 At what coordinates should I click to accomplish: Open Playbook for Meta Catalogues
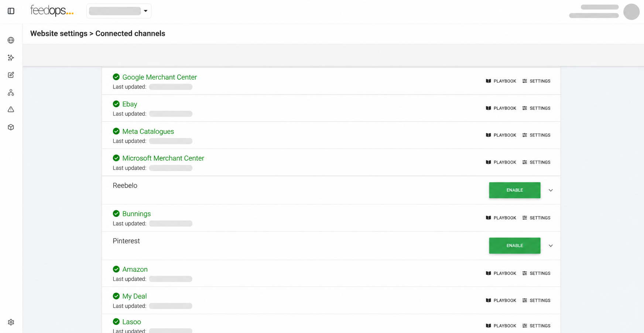point(501,135)
